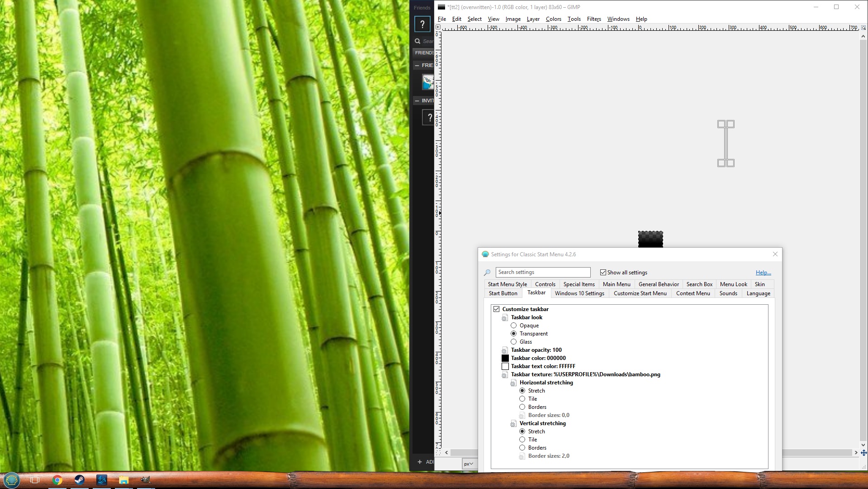Image resolution: width=868 pixels, height=489 pixels.
Task: Click the black Taskbar color swatch
Action: click(x=505, y=358)
